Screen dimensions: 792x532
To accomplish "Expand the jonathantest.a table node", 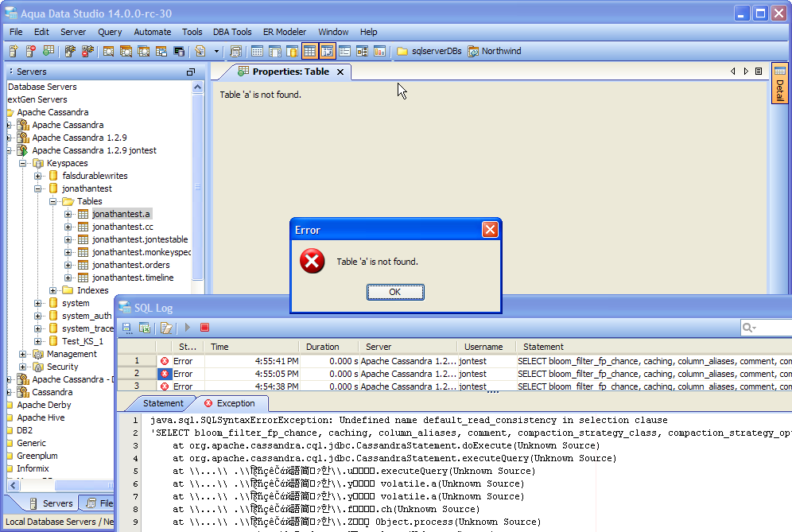I will click(x=68, y=214).
